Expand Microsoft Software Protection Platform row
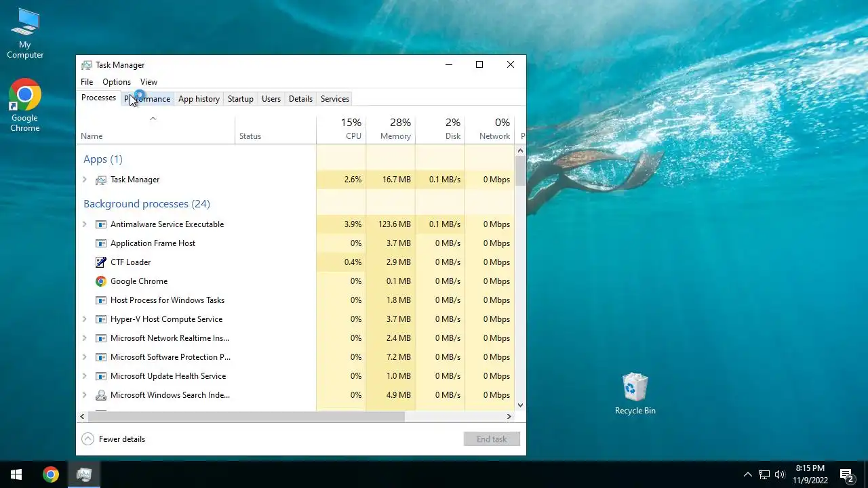This screenshot has width=868, height=488. (x=85, y=357)
